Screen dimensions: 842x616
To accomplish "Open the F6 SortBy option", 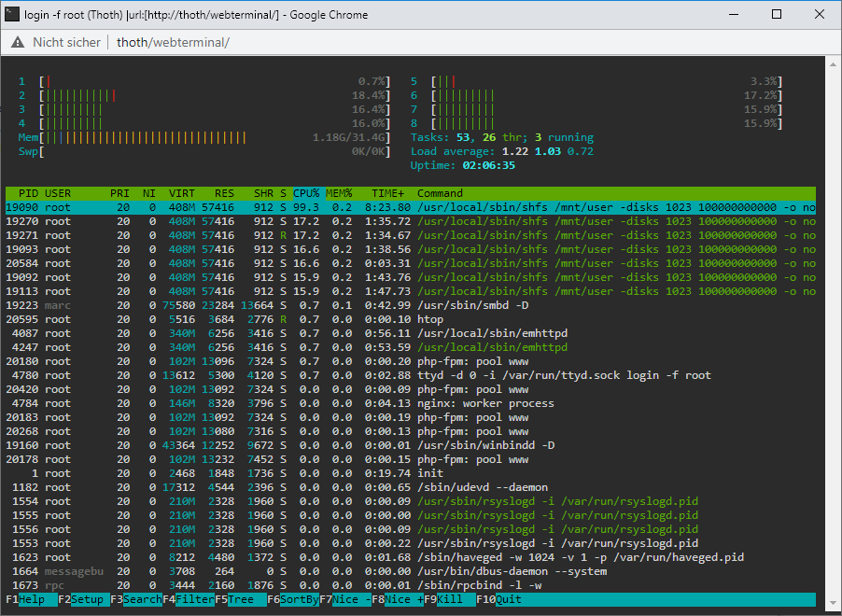I will (x=293, y=599).
